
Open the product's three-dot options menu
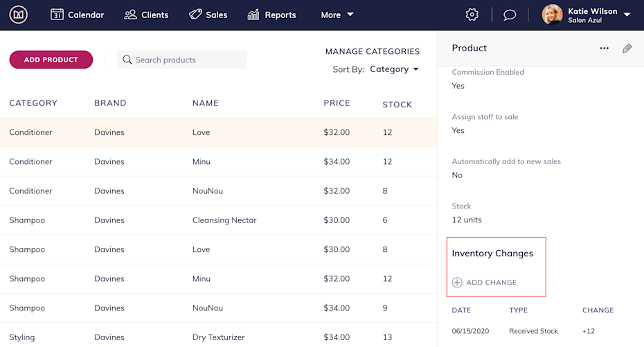(604, 48)
